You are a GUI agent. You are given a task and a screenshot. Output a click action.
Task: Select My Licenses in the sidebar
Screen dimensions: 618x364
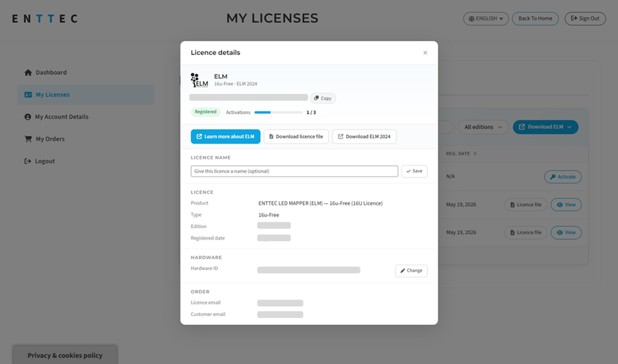(86, 95)
